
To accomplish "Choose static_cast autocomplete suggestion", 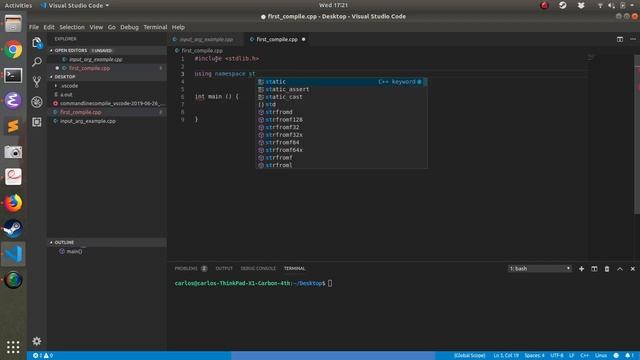I will click(x=342, y=97).
